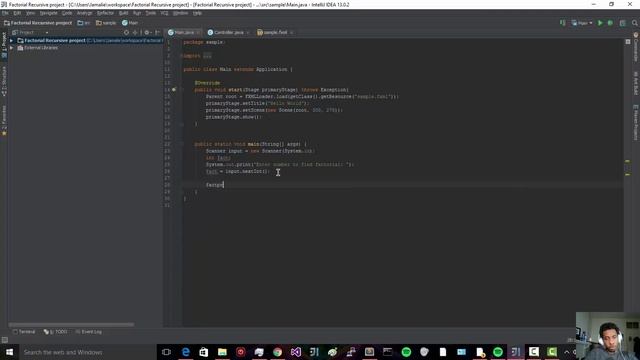Open the Terminal tool window
The height and width of the screenshot is (360, 640).
24,332
